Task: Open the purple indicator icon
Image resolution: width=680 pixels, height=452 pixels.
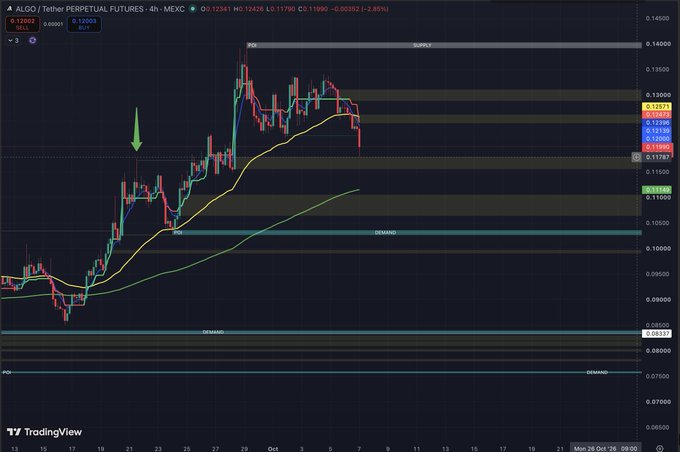Action: coord(33,40)
